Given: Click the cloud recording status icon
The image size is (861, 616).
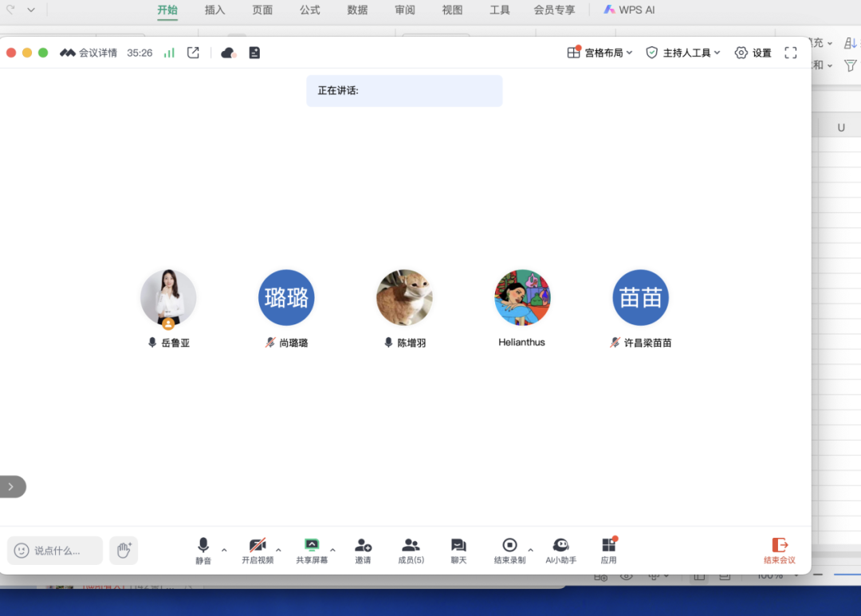Looking at the screenshot, I should tap(228, 53).
